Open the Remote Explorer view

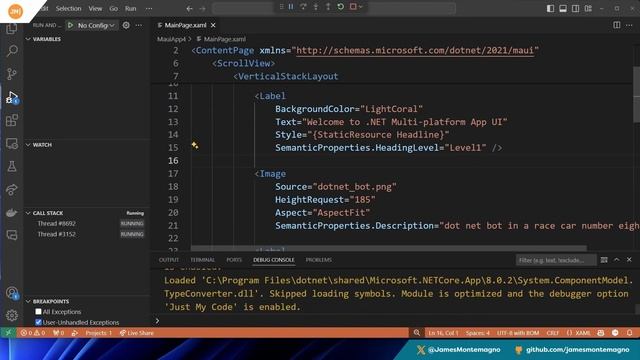click(12, 143)
